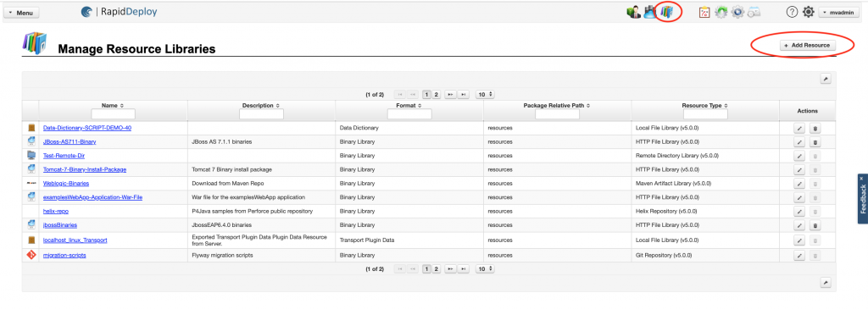Open the Menu dropdown button

tap(21, 13)
